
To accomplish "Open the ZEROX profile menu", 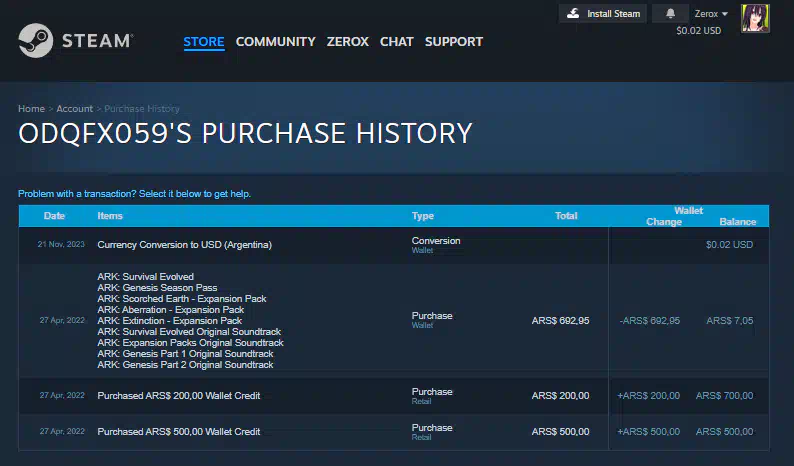I will coord(347,42).
